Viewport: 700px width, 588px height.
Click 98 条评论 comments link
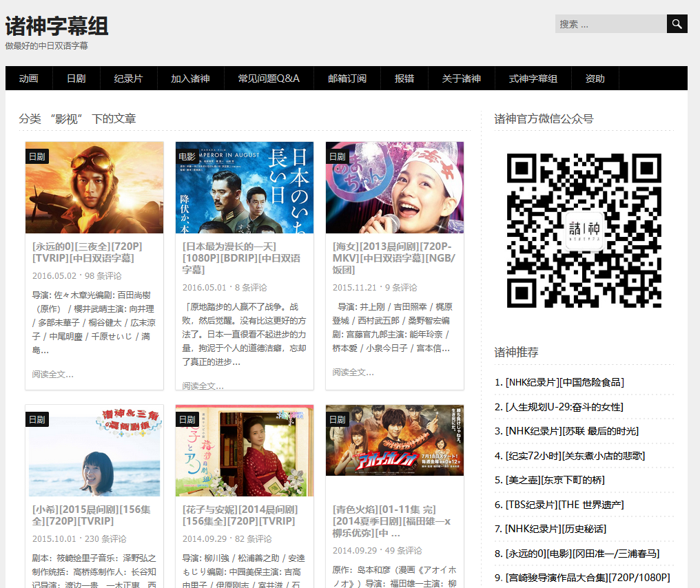[x=103, y=275]
